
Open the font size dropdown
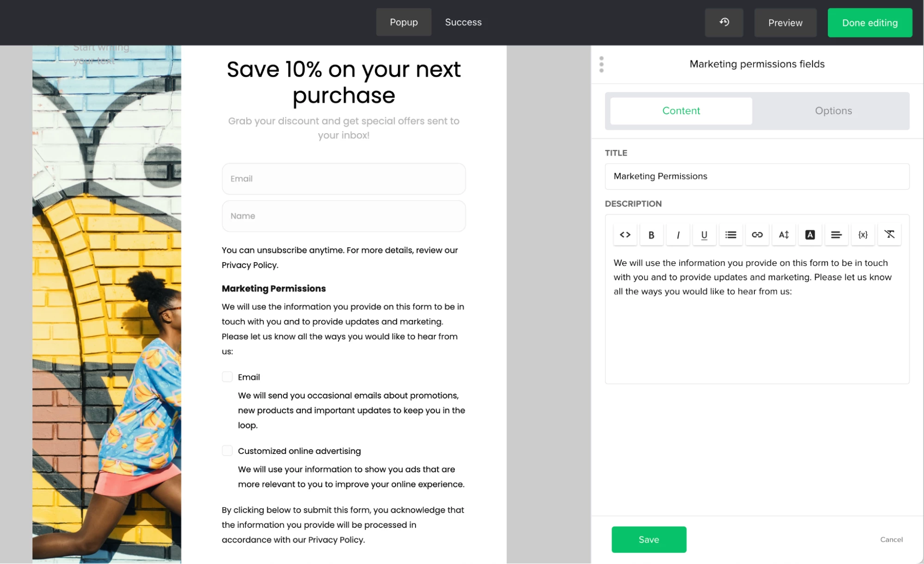point(783,235)
